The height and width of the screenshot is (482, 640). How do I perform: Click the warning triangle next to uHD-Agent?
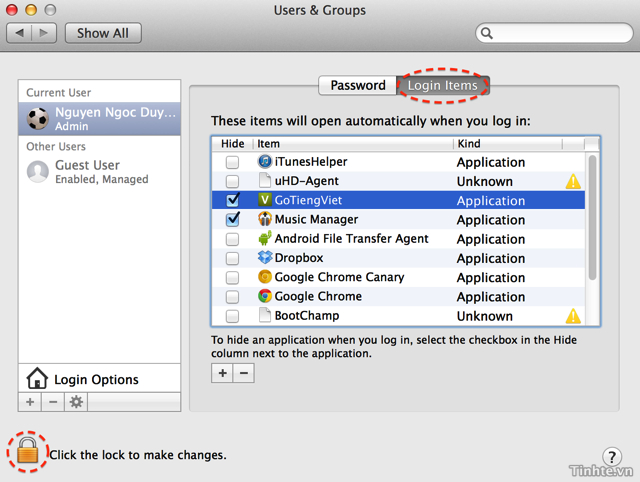click(x=573, y=181)
